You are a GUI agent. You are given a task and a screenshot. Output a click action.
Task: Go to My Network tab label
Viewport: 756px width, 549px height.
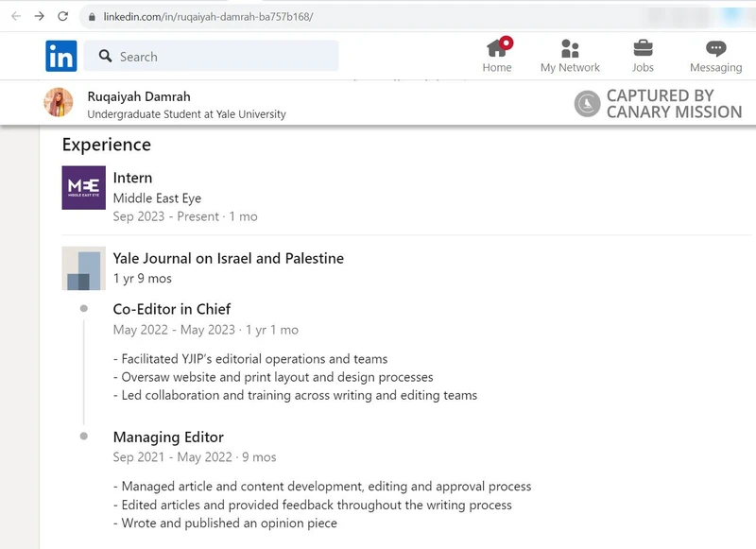[570, 67]
